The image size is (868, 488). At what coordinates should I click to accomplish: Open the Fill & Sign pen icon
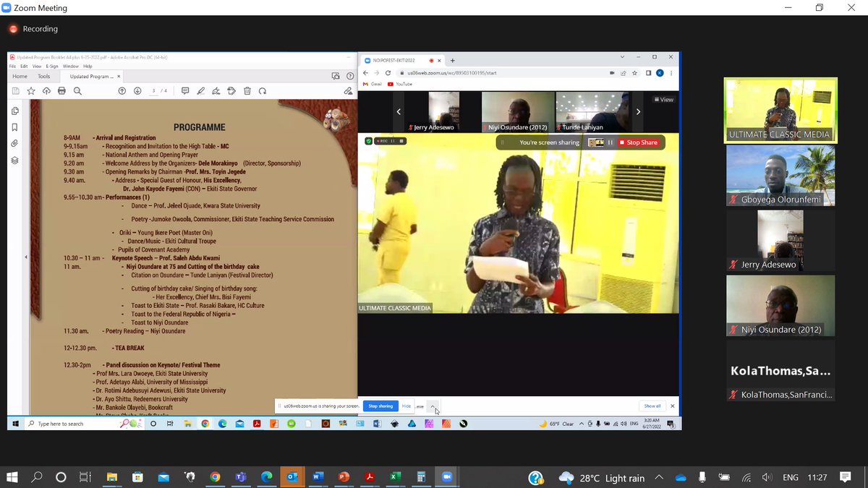coord(216,91)
